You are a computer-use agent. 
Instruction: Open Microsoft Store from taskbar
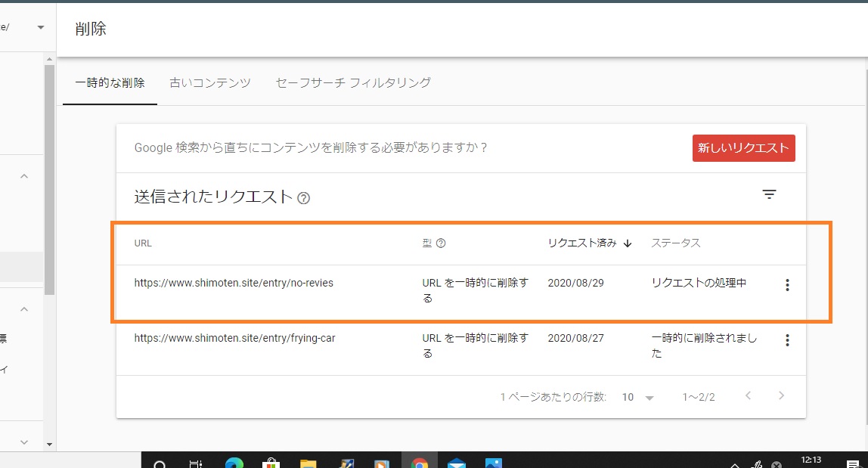point(271,463)
